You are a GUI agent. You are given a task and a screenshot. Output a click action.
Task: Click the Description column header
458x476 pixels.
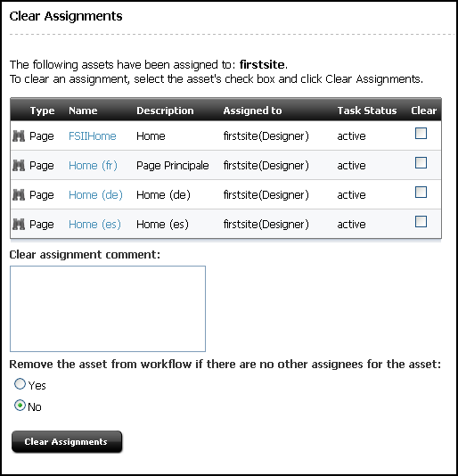pos(165,111)
